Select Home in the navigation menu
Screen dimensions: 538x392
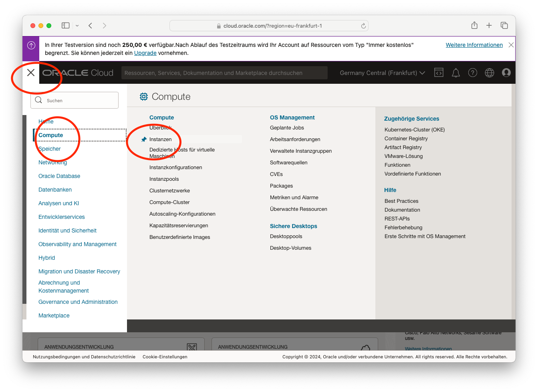tap(46, 121)
